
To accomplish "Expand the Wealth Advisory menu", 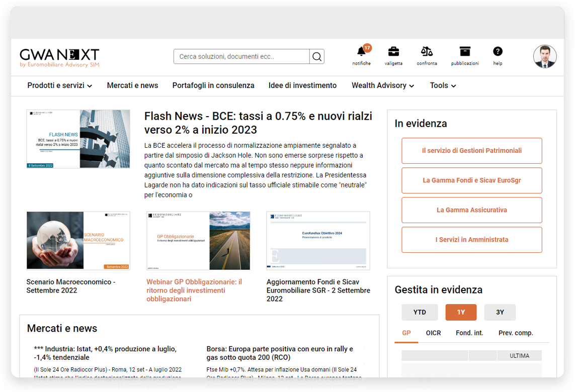I will tap(382, 85).
